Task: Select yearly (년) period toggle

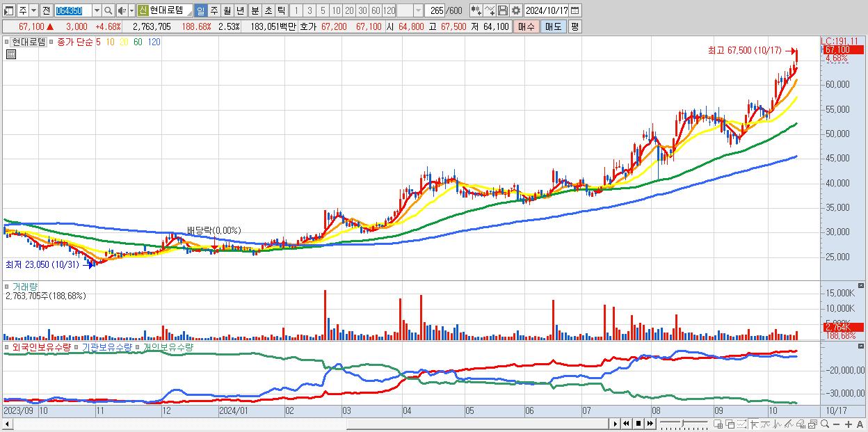Action: pos(240,10)
